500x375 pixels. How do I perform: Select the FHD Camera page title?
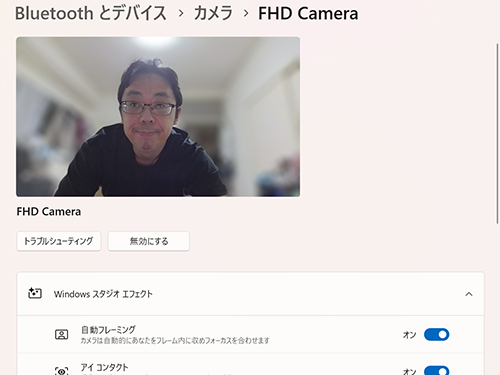tap(308, 14)
